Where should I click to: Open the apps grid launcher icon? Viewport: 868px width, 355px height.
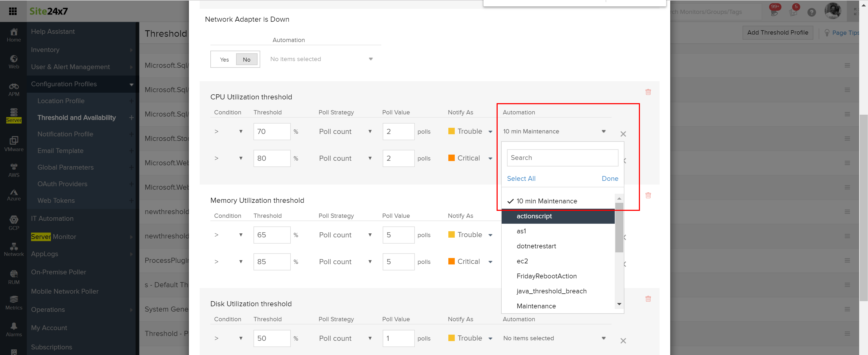tap(13, 11)
